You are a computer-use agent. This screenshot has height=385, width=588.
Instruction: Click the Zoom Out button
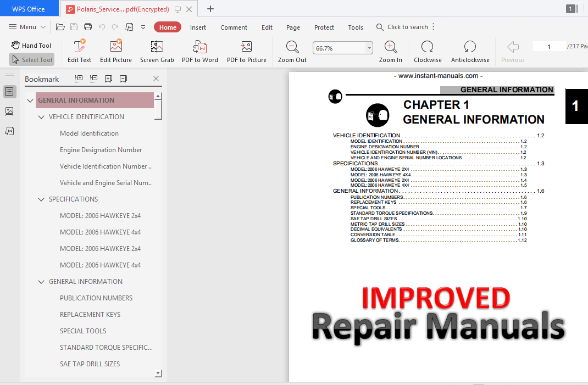pos(292,51)
